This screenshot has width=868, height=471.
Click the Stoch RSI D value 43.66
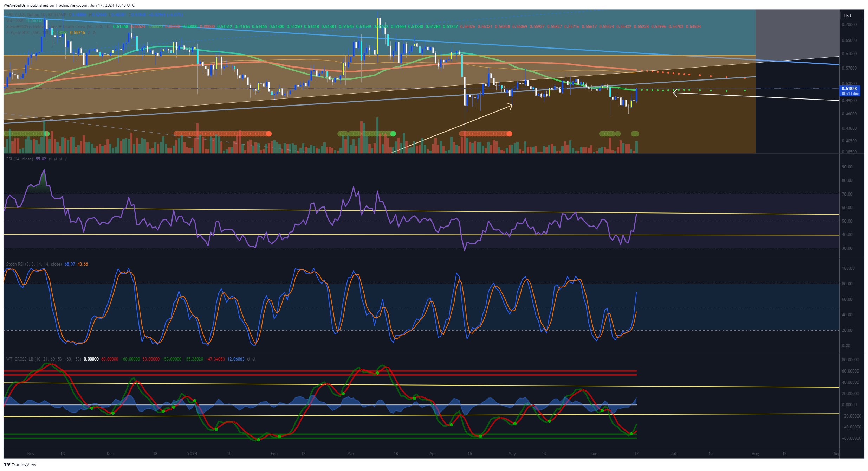(83, 264)
